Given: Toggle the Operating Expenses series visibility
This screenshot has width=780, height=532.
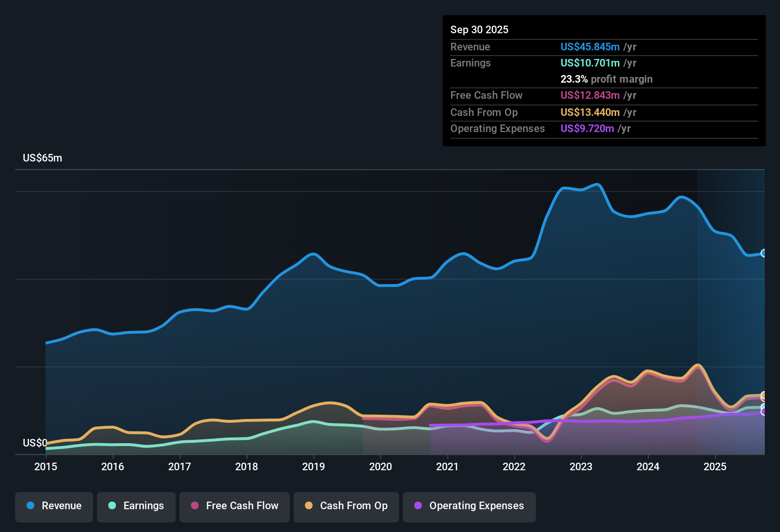Looking at the screenshot, I should (469, 506).
